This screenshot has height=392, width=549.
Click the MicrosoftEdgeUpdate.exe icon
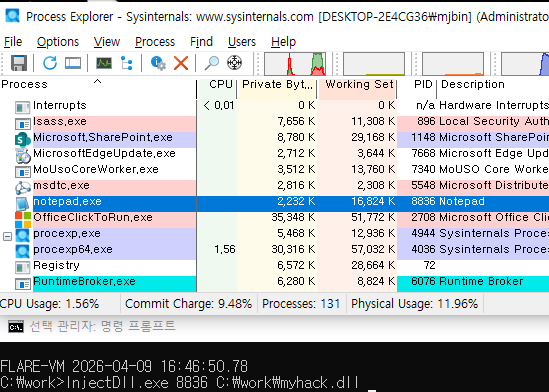tap(23, 156)
